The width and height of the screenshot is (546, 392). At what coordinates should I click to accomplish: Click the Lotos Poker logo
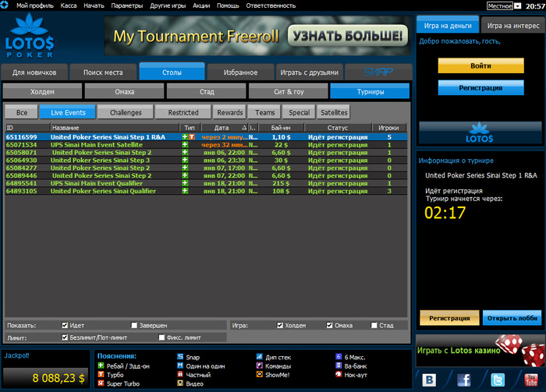pyautogui.click(x=30, y=36)
